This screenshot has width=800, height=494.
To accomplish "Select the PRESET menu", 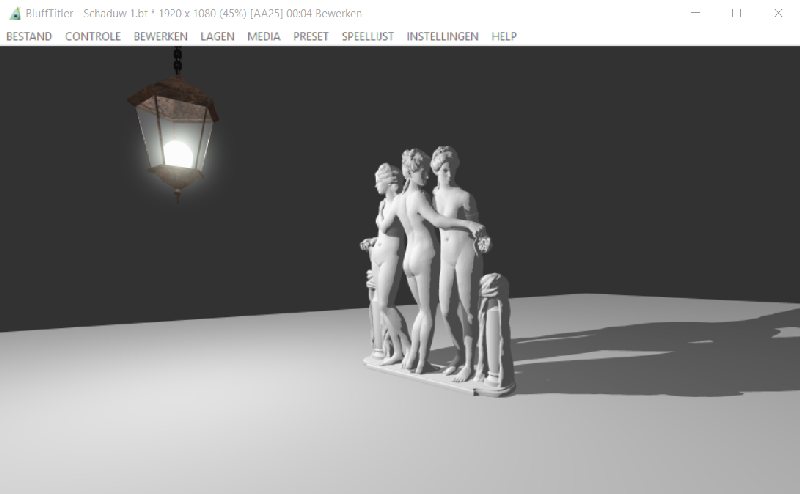I will pyautogui.click(x=311, y=36).
